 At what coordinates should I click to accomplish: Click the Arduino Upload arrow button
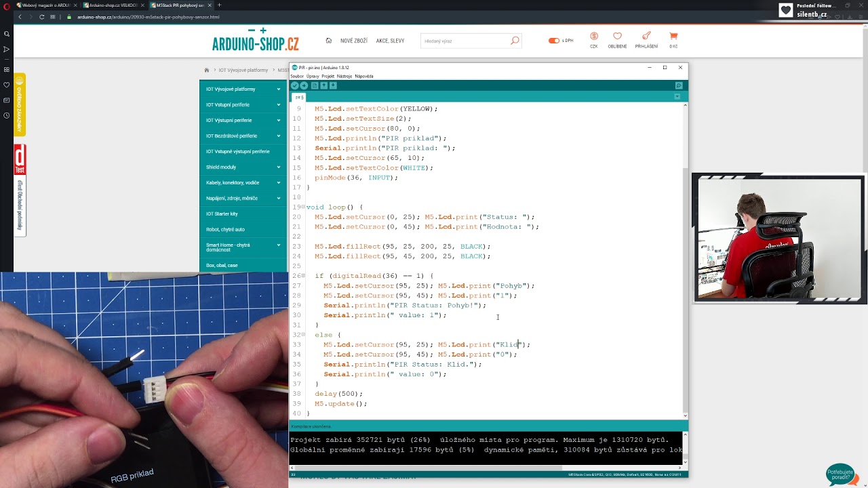[304, 85]
